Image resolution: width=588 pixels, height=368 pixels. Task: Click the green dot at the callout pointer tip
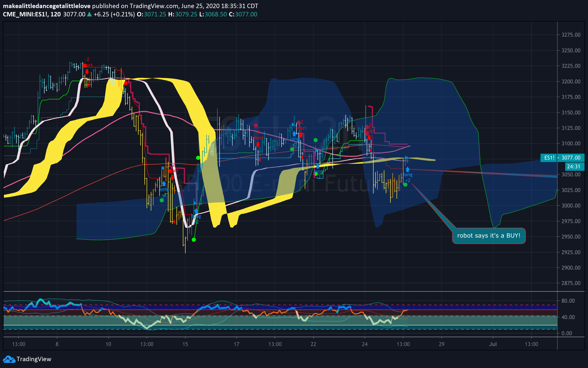click(405, 185)
